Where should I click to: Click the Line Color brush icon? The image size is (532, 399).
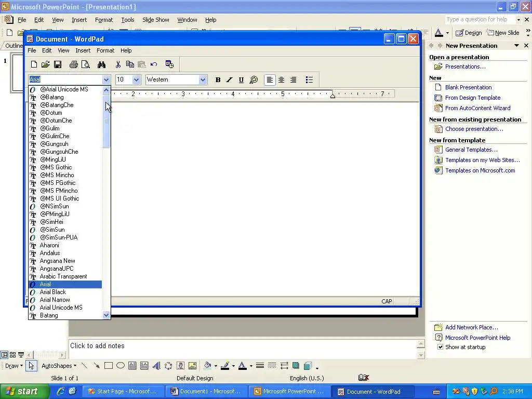[224, 366]
